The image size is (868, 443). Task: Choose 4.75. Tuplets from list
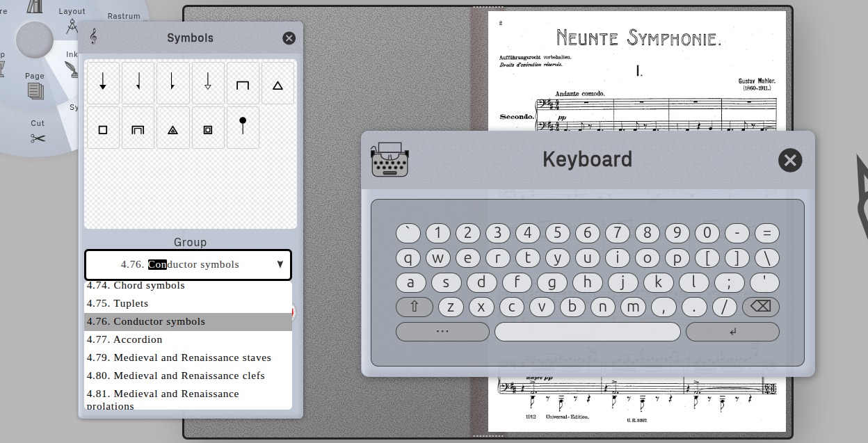[188, 304]
